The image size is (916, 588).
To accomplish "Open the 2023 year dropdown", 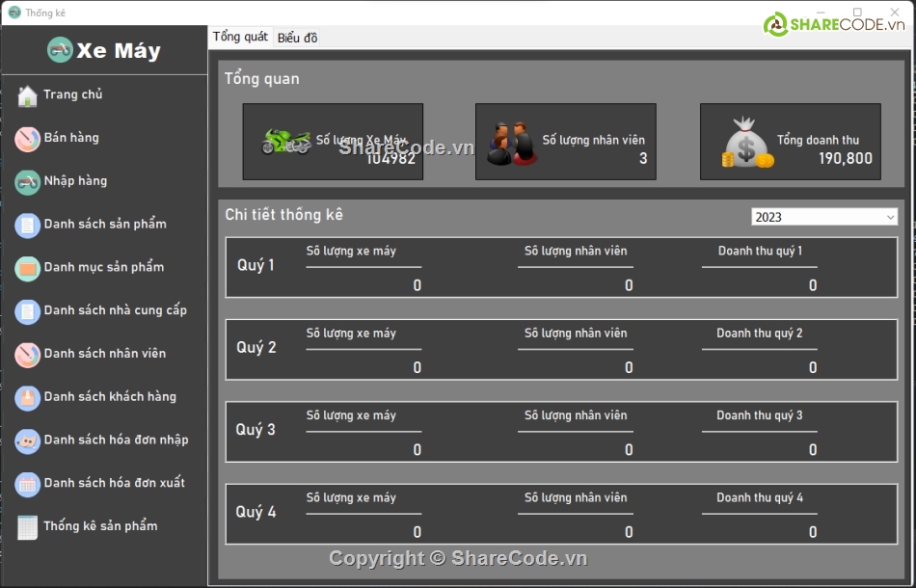I will click(824, 218).
